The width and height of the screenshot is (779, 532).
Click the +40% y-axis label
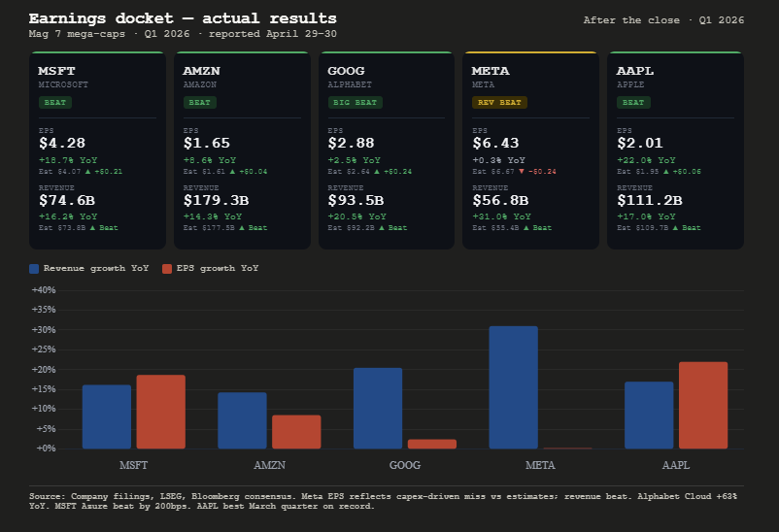pos(45,290)
